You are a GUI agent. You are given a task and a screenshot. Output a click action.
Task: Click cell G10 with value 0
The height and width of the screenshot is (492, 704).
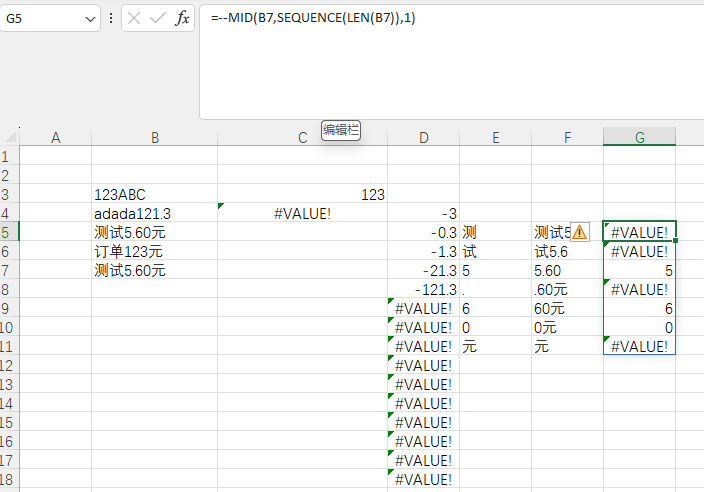639,327
